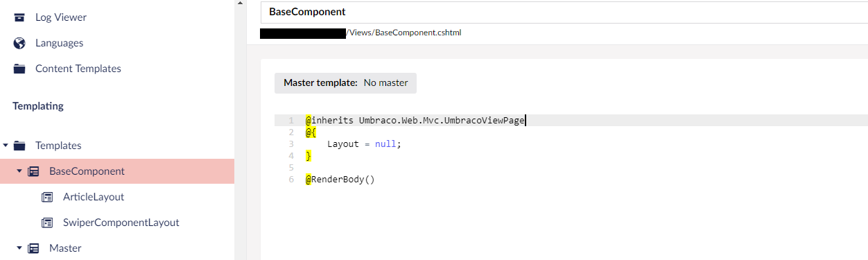This screenshot has height=260, width=868.
Task: Click the Languages globe icon
Action: [x=19, y=43]
